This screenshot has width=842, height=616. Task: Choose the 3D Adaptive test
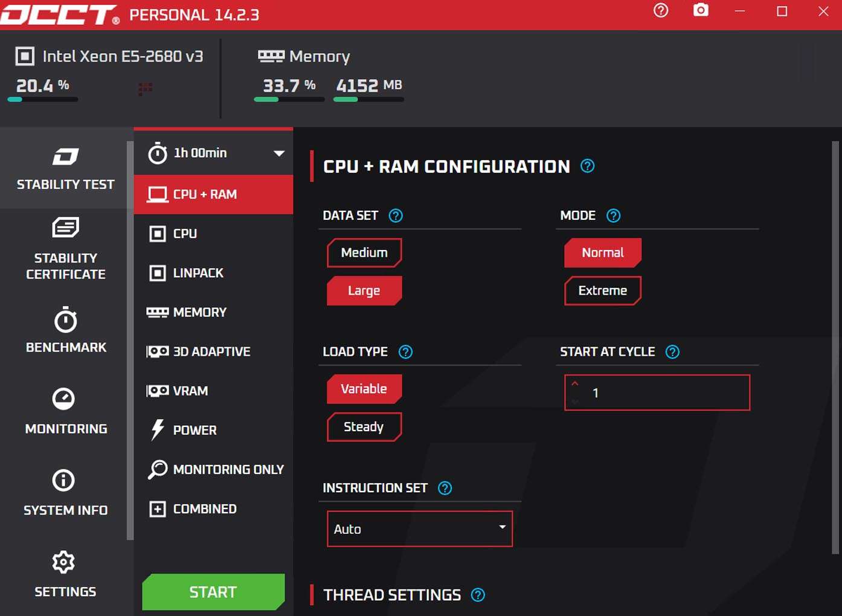211,351
